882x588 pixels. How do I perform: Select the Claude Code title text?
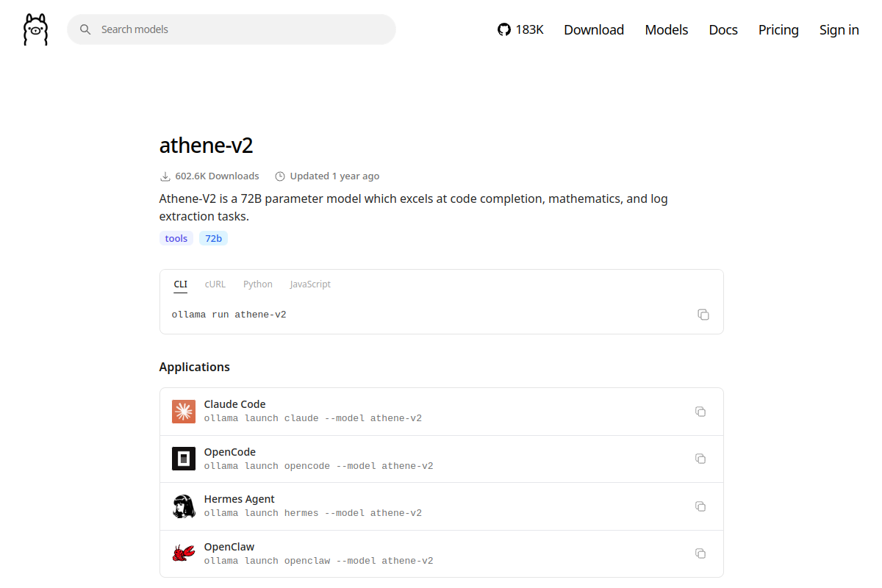click(234, 404)
